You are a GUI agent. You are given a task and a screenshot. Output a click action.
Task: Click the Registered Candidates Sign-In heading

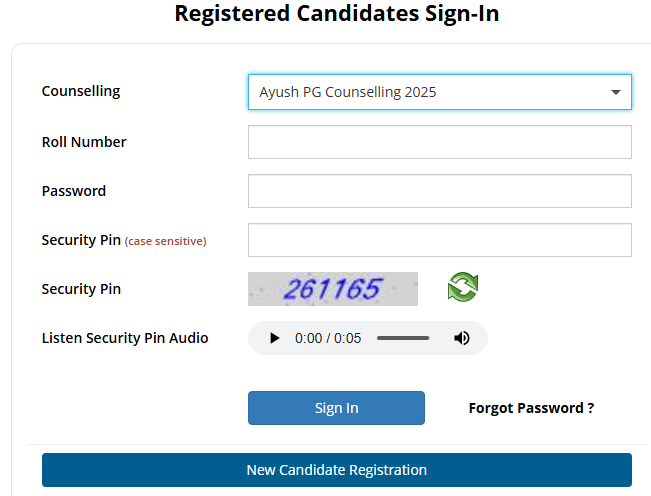click(336, 14)
